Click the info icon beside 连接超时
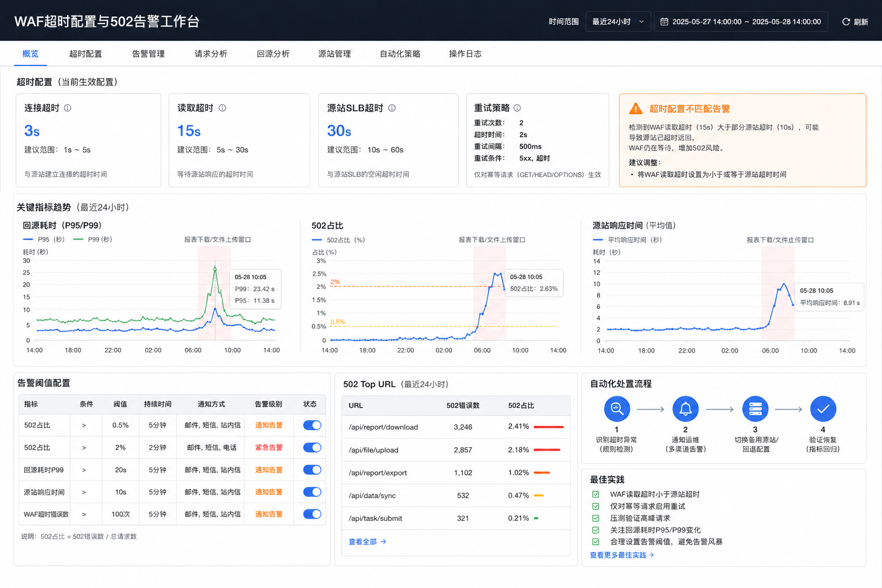 [67, 108]
